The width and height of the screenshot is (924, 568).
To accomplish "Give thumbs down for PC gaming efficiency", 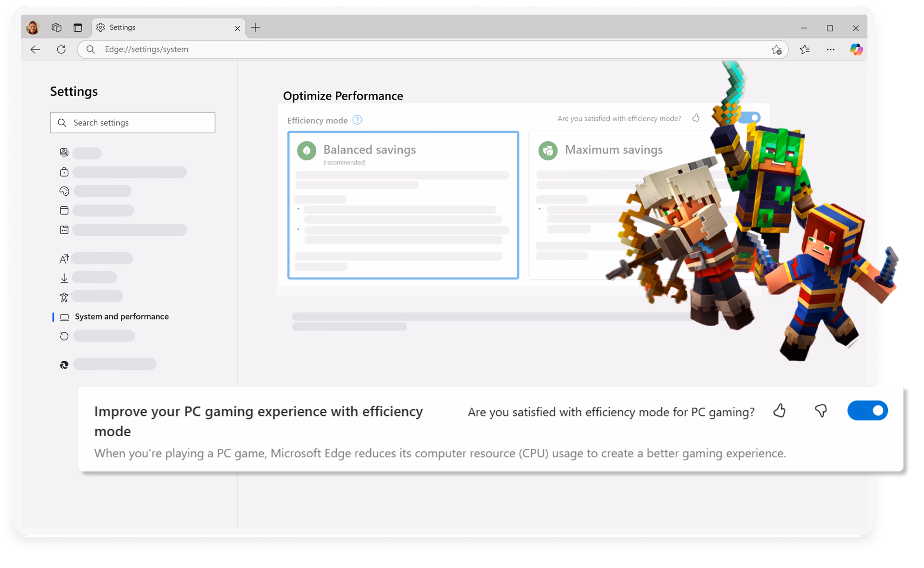I will pos(821,411).
